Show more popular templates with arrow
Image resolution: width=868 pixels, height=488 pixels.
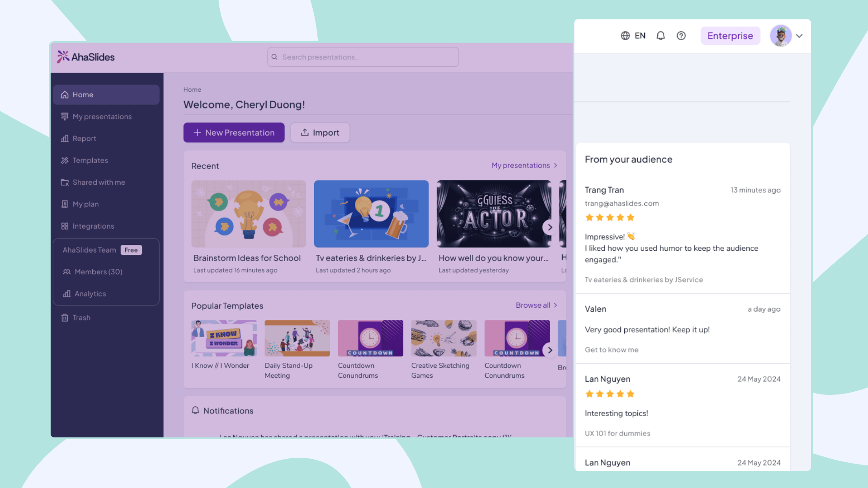(x=550, y=350)
